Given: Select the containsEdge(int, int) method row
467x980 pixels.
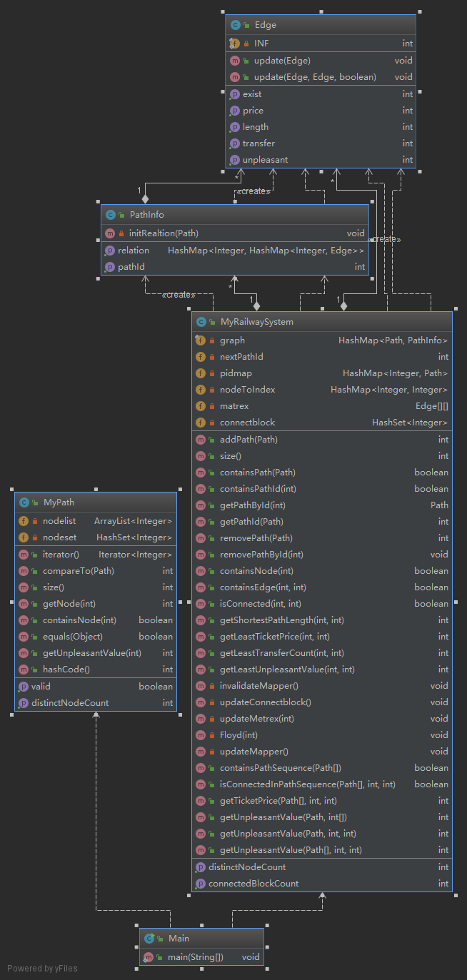Looking at the screenshot, I should [322, 587].
